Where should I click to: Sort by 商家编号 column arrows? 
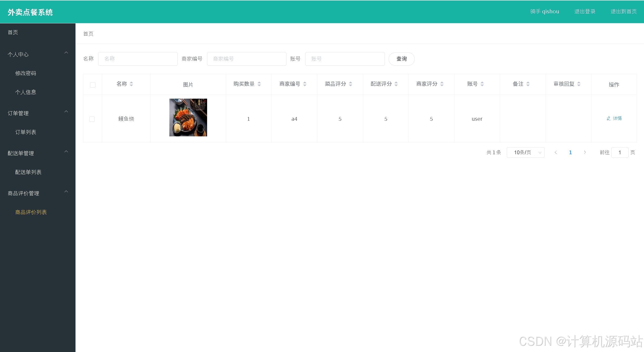click(x=305, y=84)
